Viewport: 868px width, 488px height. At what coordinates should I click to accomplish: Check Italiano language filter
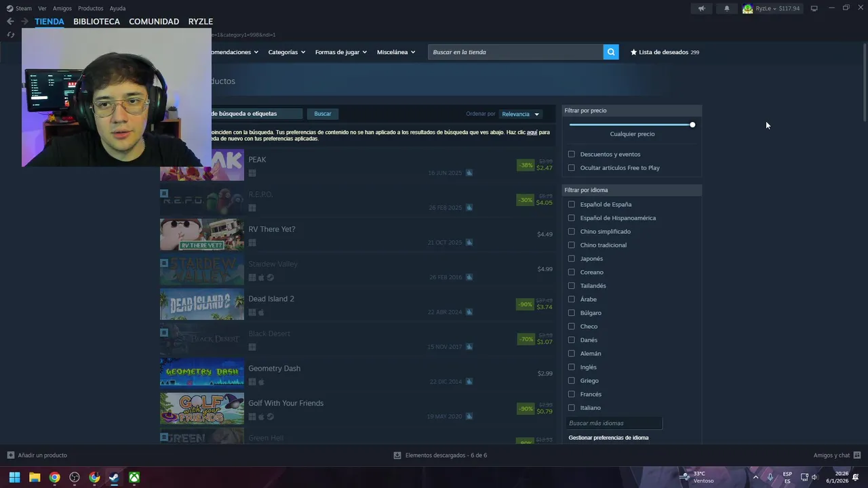click(x=572, y=408)
